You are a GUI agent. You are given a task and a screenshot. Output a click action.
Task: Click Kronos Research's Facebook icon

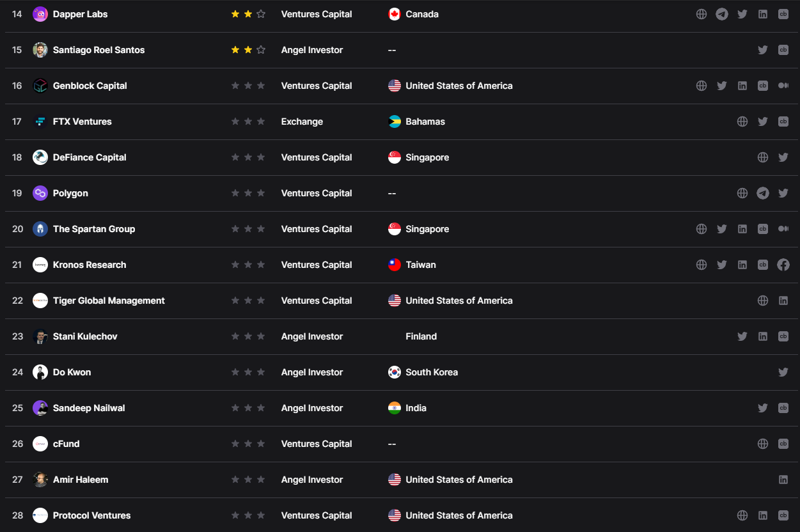[x=783, y=265]
